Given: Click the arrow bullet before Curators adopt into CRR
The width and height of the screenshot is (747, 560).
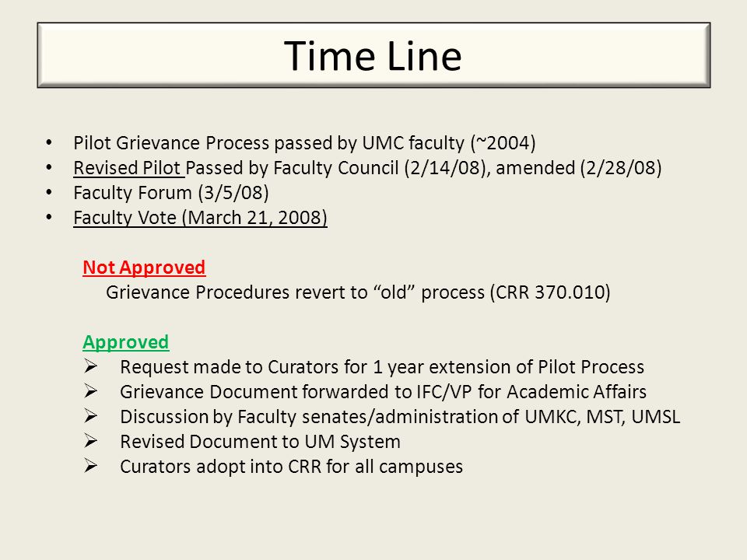Looking at the screenshot, I should [90, 465].
